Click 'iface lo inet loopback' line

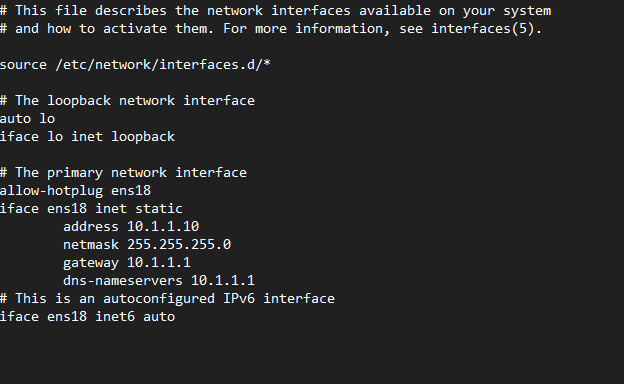point(87,136)
